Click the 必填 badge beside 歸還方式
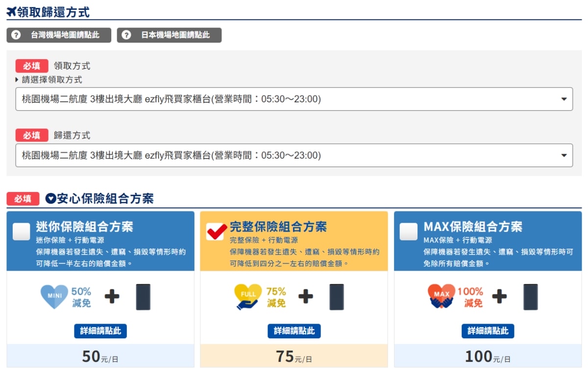The height and width of the screenshot is (375, 588). tap(32, 135)
